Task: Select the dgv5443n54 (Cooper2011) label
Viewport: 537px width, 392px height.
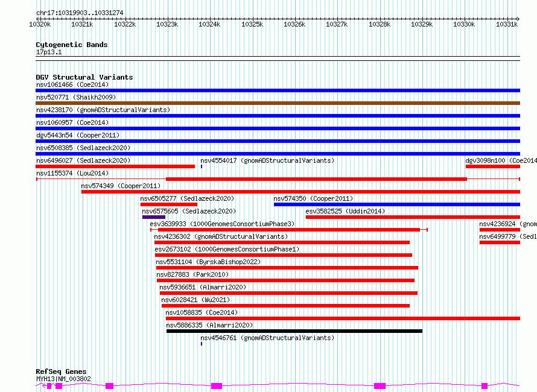Action: point(78,135)
